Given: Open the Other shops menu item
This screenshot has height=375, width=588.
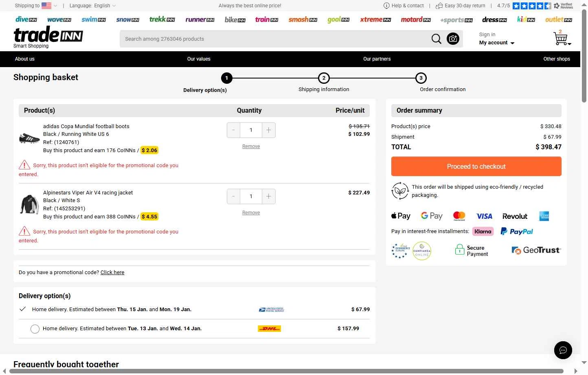Looking at the screenshot, I should click(557, 59).
